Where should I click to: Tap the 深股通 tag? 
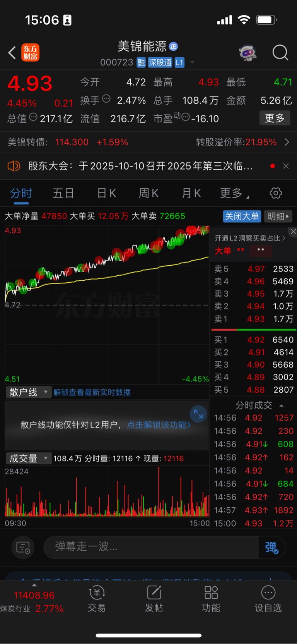coord(160,63)
